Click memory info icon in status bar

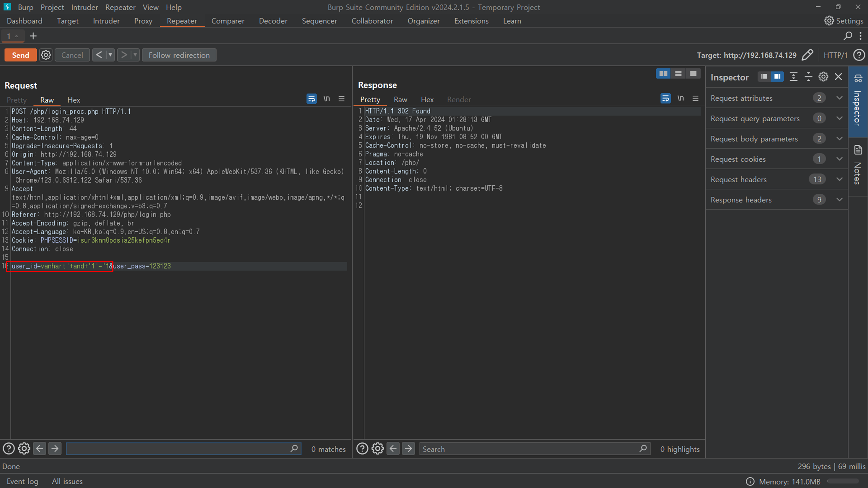point(751,481)
